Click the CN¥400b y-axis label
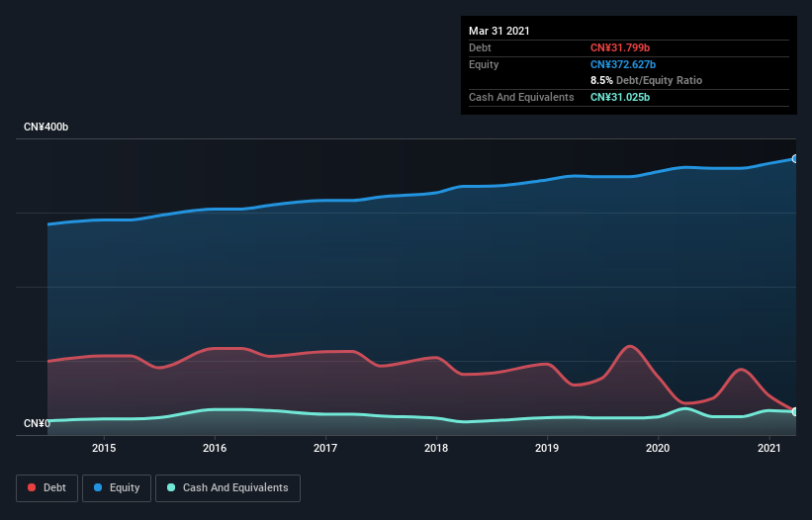The height and width of the screenshot is (520, 812). (46, 127)
